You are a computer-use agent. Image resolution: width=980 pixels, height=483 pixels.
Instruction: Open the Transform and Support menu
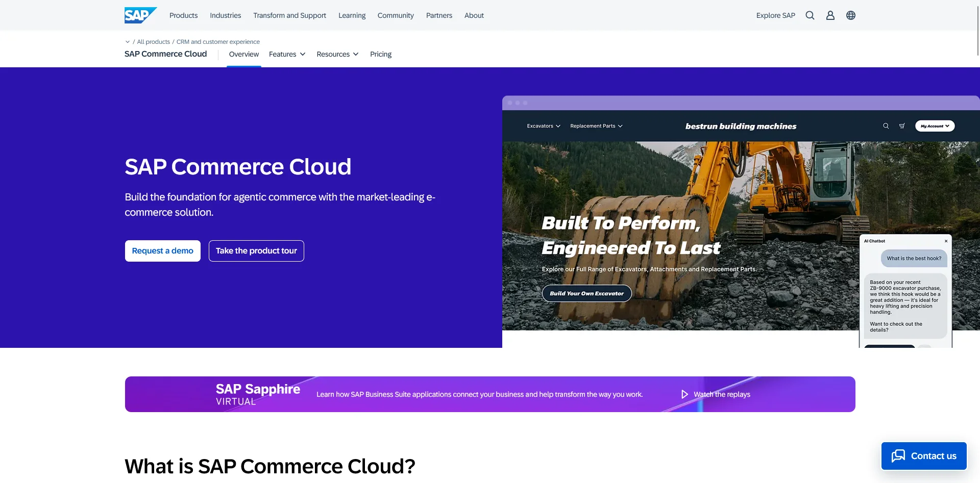tap(289, 15)
